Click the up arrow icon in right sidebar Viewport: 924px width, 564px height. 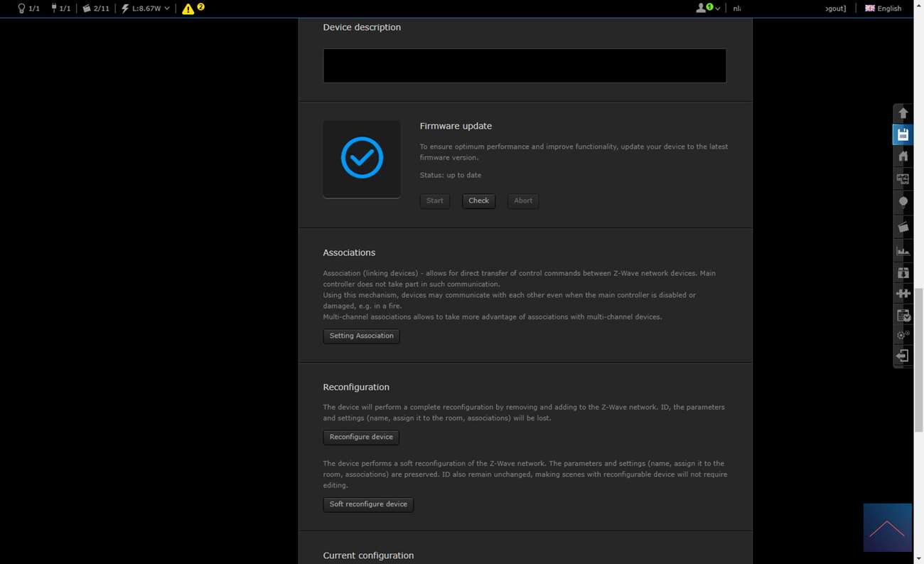click(x=903, y=113)
